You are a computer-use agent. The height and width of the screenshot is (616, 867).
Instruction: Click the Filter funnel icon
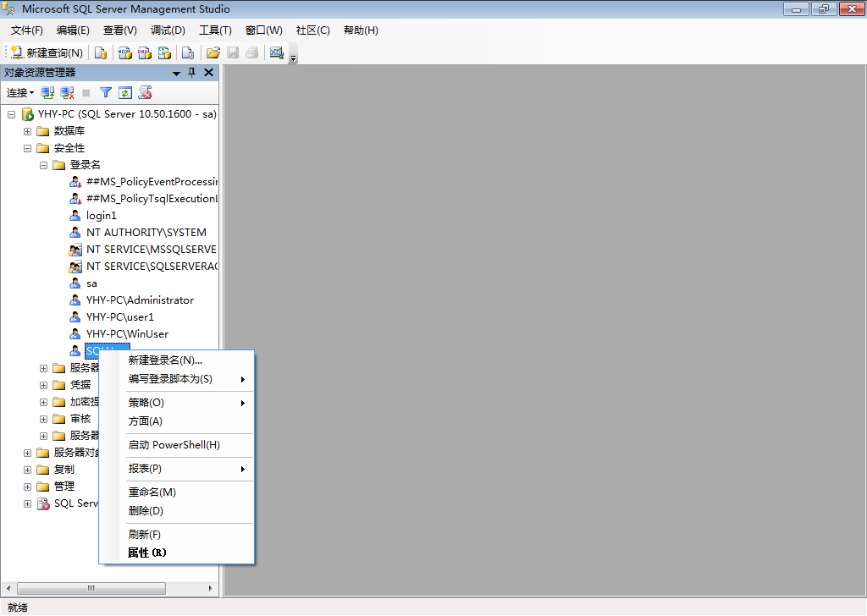106,93
